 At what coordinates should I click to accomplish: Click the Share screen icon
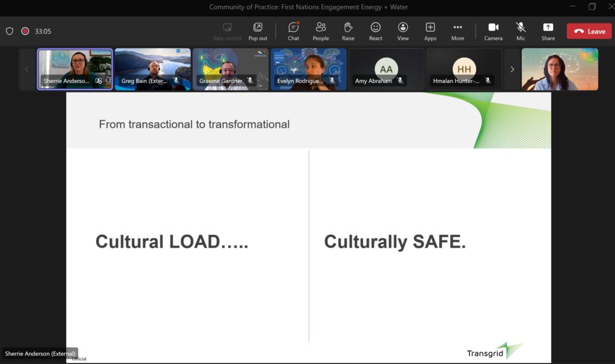(x=548, y=31)
